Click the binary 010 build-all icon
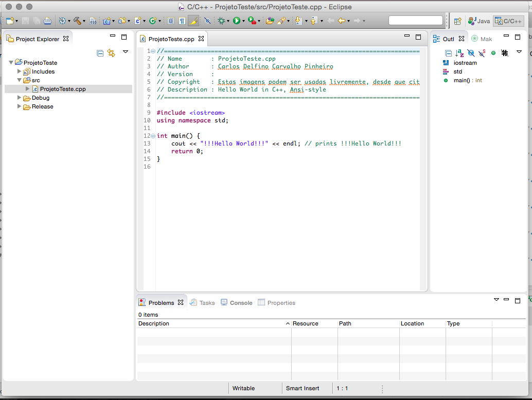 (x=93, y=21)
